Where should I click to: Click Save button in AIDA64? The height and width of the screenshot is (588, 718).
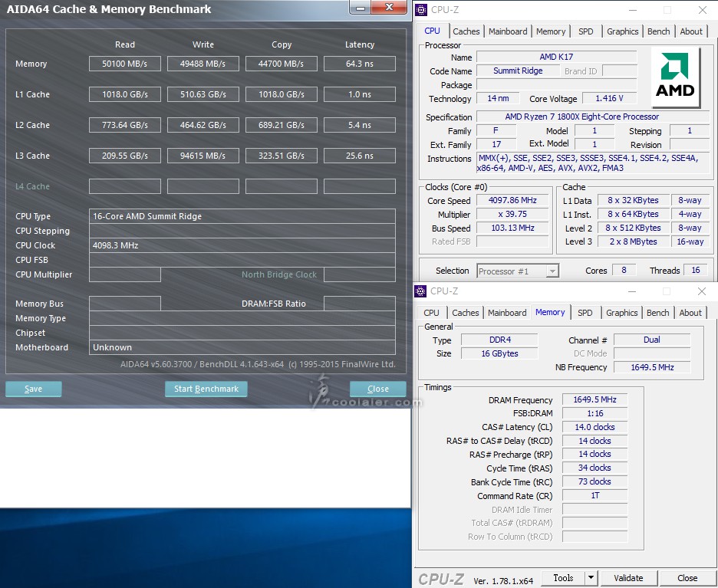pos(34,389)
